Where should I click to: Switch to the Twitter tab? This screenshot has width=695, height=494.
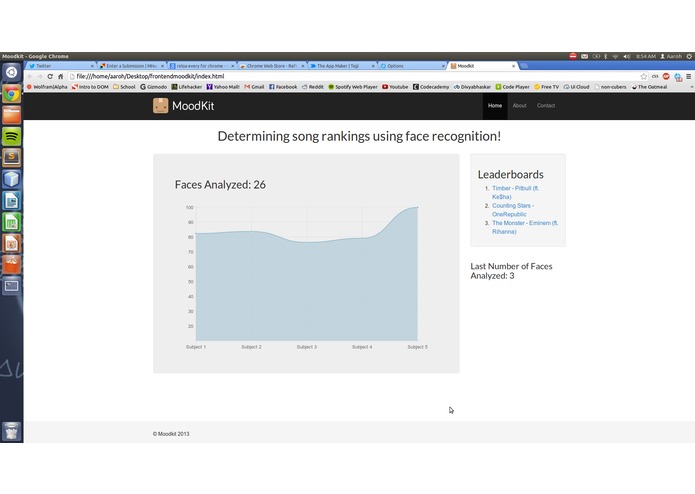pos(60,66)
